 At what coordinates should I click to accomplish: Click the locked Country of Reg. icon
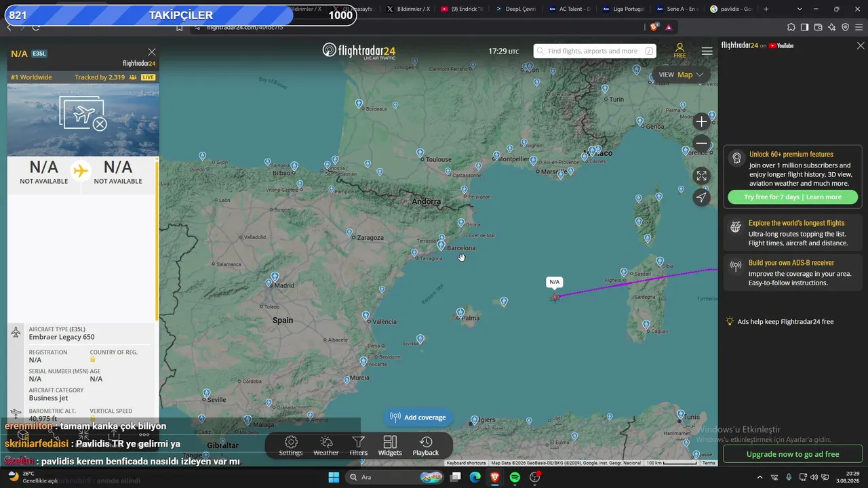[x=93, y=359]
